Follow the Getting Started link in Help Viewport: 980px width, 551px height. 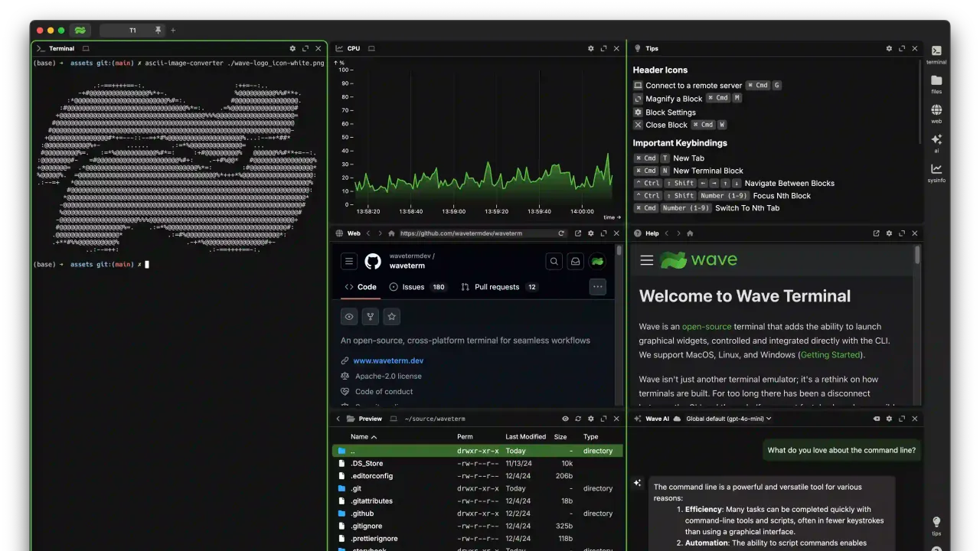pos(830,355)
